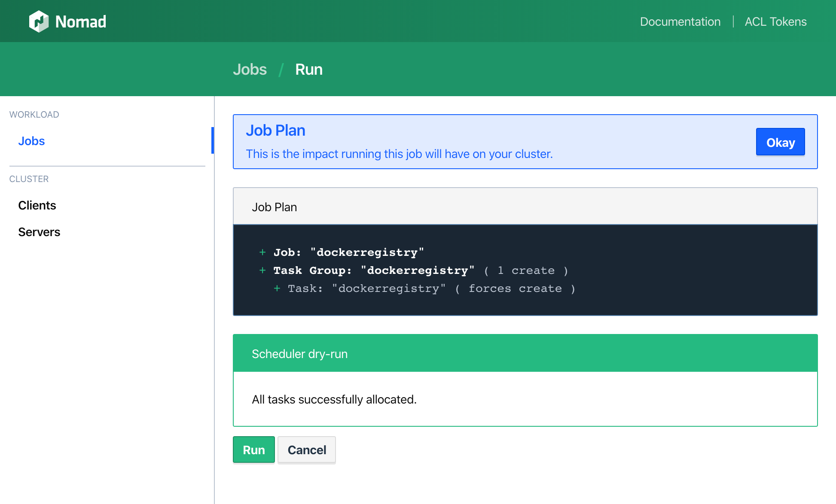Screen dimensions: 836x504
Task: Click the WORKLOAD section label
Action: 34,115
